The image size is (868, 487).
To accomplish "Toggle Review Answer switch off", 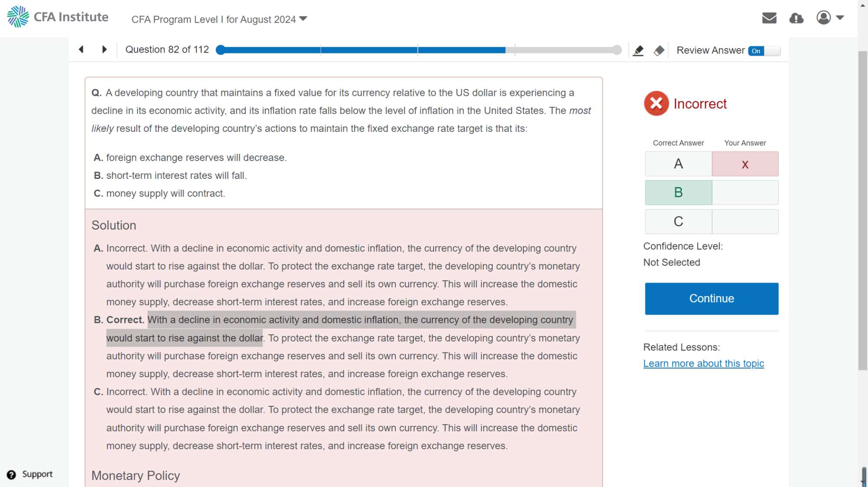I will [764, 51].
